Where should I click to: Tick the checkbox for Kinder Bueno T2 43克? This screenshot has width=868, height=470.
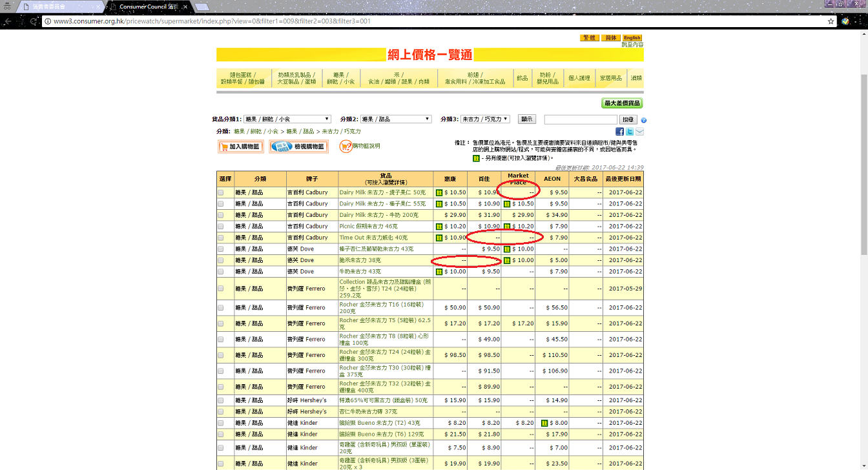(x=221, y=423)
